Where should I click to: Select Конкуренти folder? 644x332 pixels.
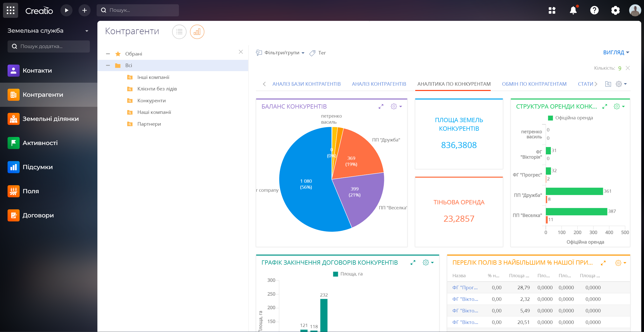click(x=151, y=101)
